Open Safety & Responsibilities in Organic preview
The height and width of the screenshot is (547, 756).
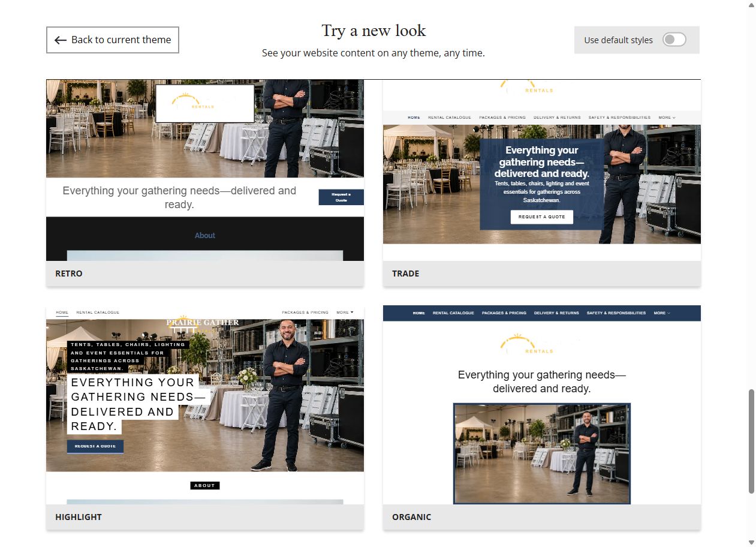coord(616,313)
